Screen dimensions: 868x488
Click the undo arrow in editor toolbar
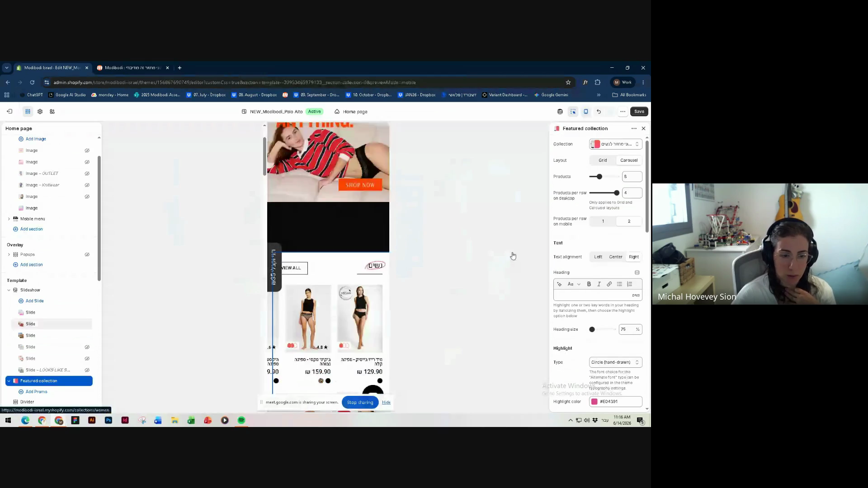[x=599, y=112]
